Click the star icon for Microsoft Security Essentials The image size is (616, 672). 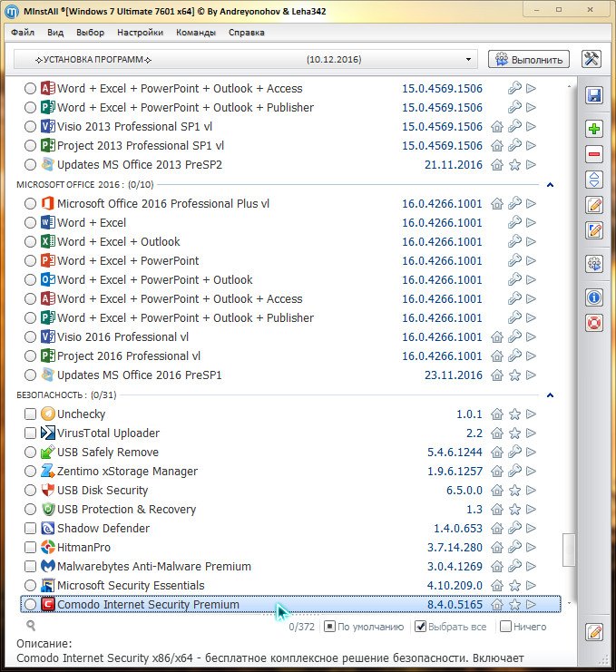click(514, 586)
